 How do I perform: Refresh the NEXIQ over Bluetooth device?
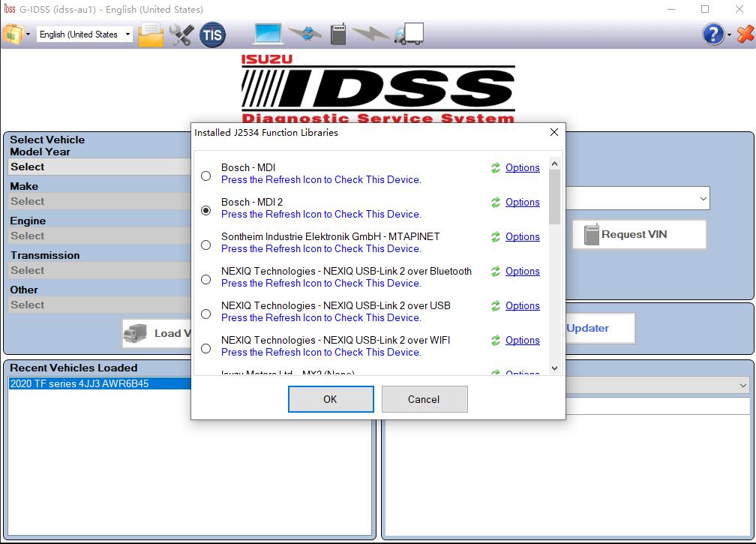[496, 272]
